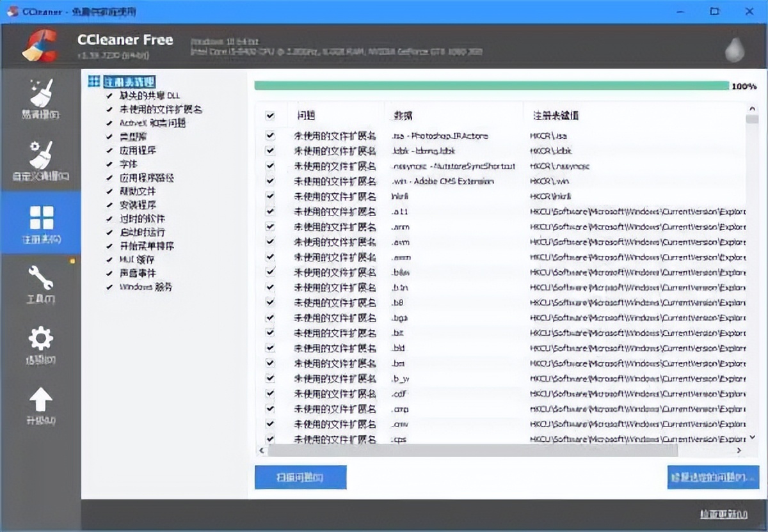Uncheck the .cdf row checkbox
This screenshot has height=532, width=768.
[269, 393]
